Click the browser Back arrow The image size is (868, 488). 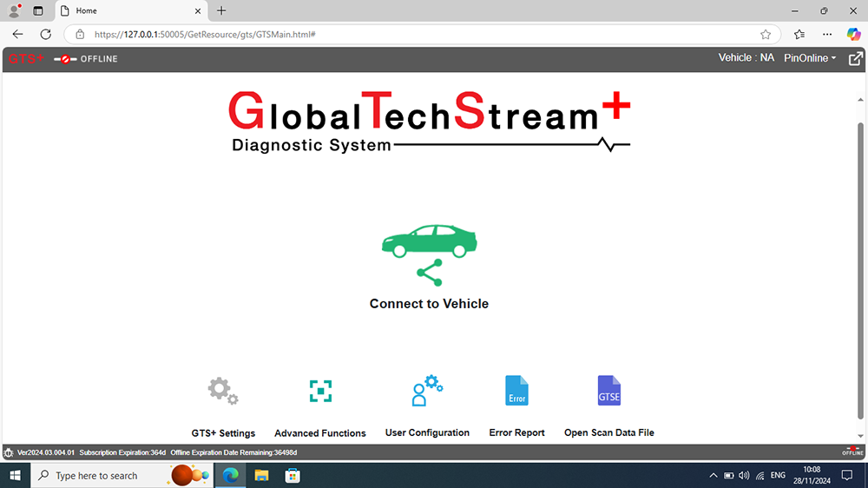[x=17, y=35]
